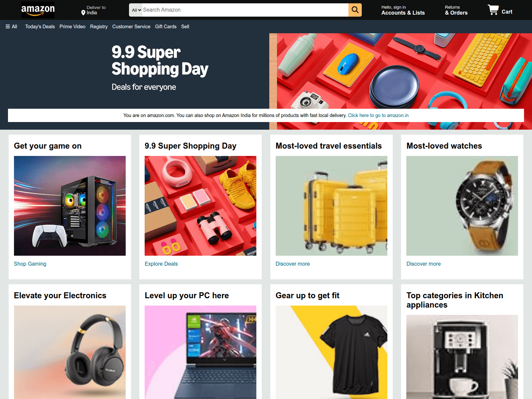Follow the link to go to amazon.in

pos(378,115)
